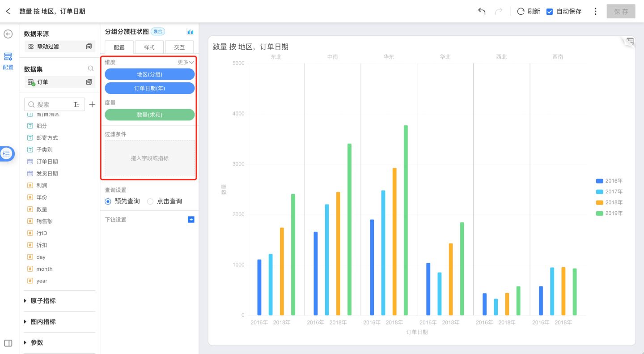Click the 2019年 legend color swatch
Viewport: 644px width, 354px height.
599,213
